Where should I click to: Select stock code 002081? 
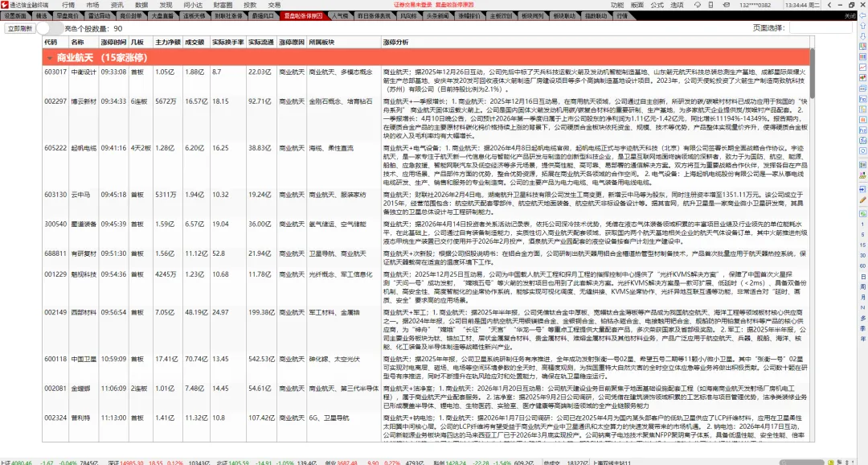click(x=55, y=389)
